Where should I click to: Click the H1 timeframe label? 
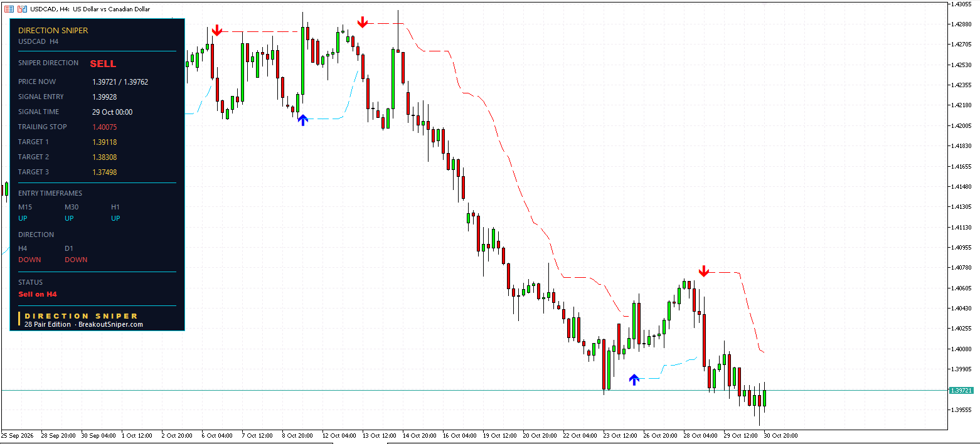115,207
